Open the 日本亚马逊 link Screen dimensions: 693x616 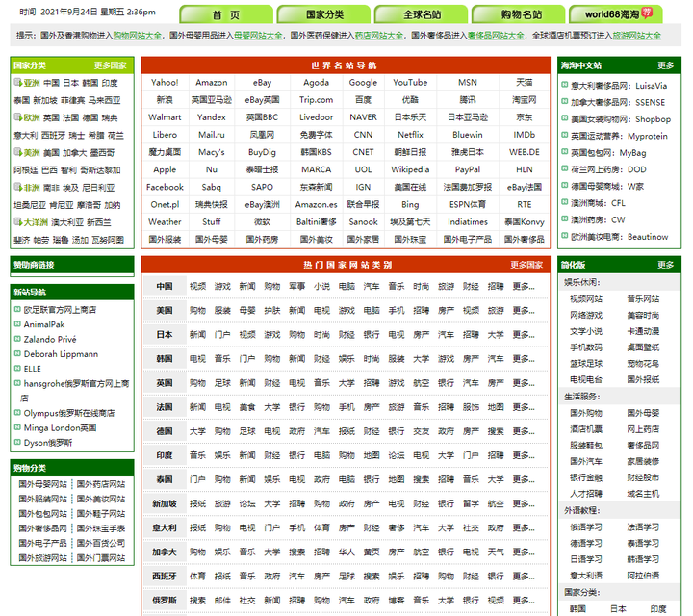(468, 117)
